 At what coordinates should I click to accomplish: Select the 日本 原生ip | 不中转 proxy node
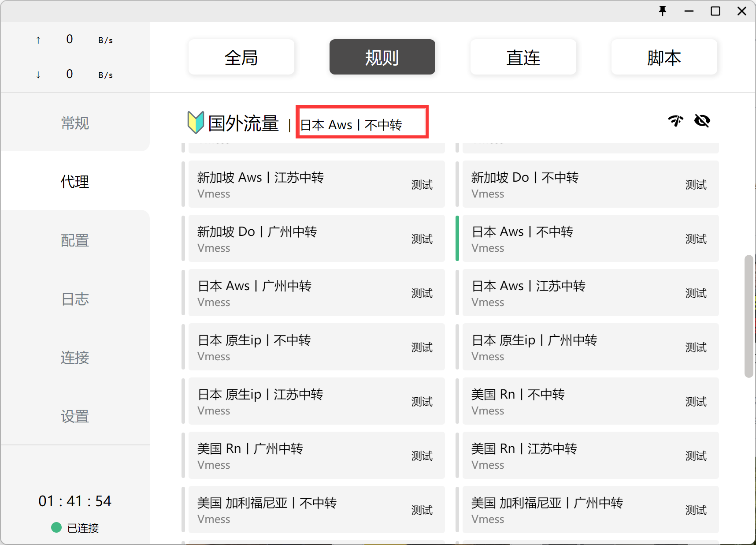(317, 347)
